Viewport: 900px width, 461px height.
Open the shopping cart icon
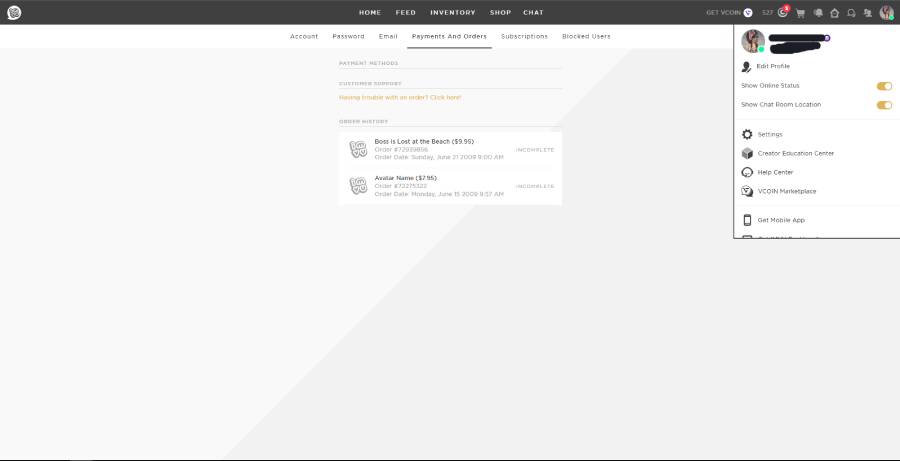(x=800, y=13)
